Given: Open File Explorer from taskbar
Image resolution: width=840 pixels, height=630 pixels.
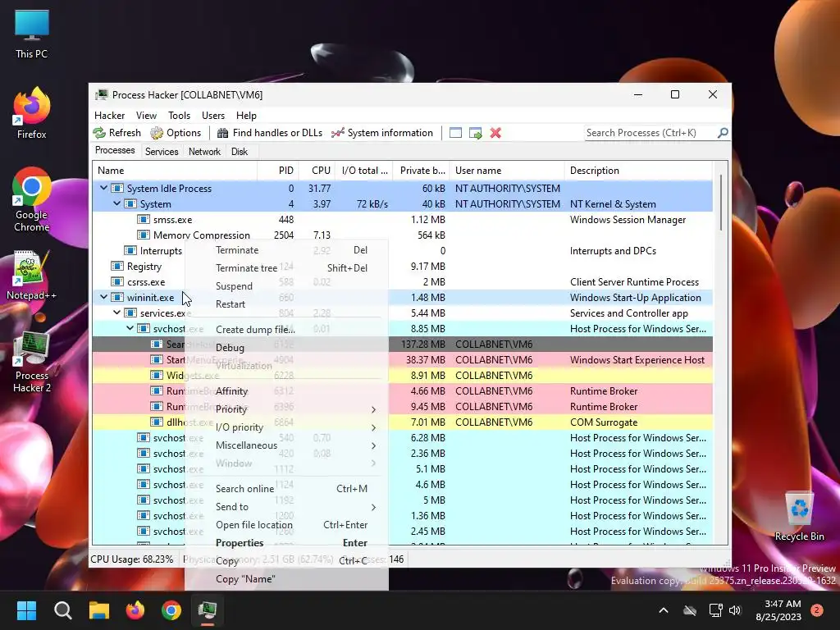Looking at the screenshot, I should [x=99, y=610].
